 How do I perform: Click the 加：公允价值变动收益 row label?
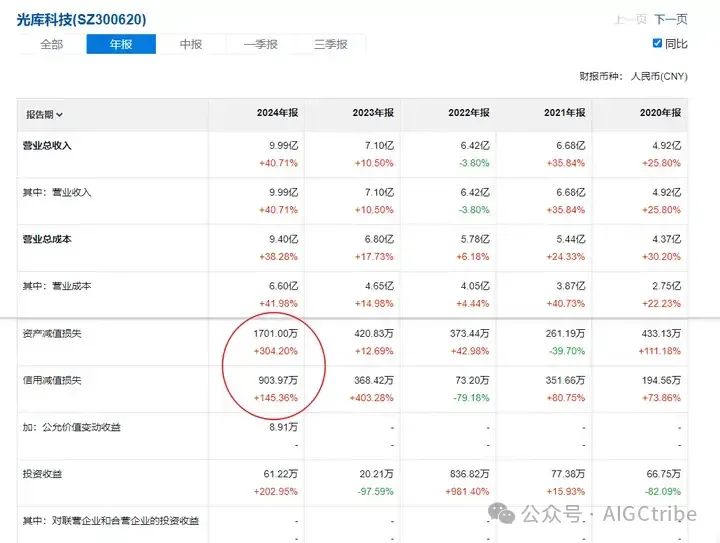[72, 427]
